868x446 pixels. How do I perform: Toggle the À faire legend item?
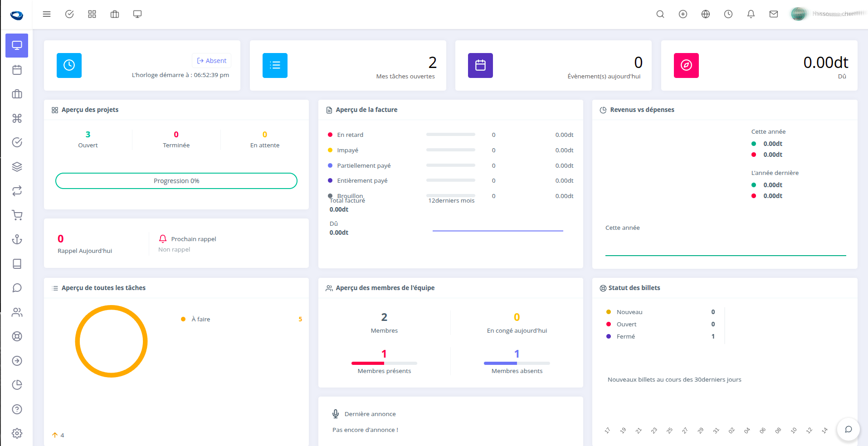point(200,319)
